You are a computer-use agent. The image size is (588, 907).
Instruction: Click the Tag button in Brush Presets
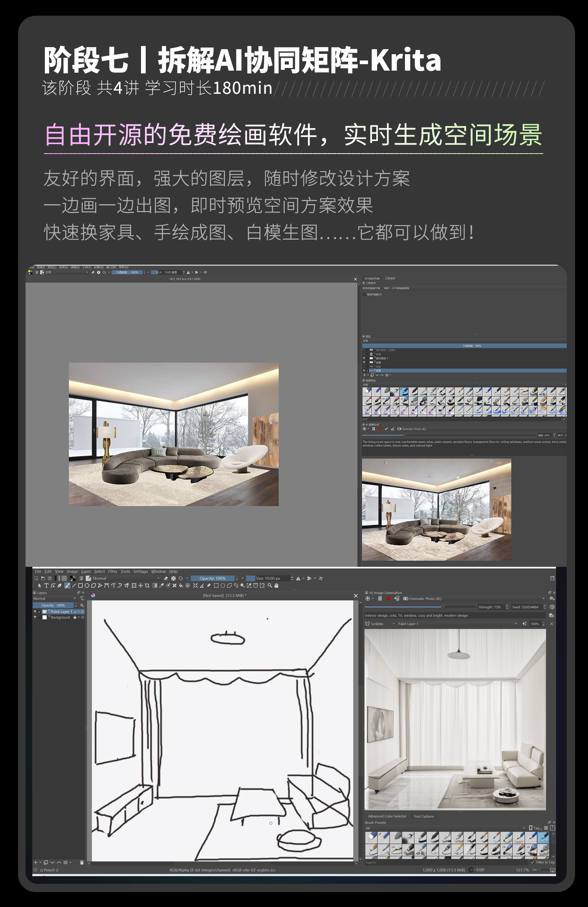tap(535, 828)
